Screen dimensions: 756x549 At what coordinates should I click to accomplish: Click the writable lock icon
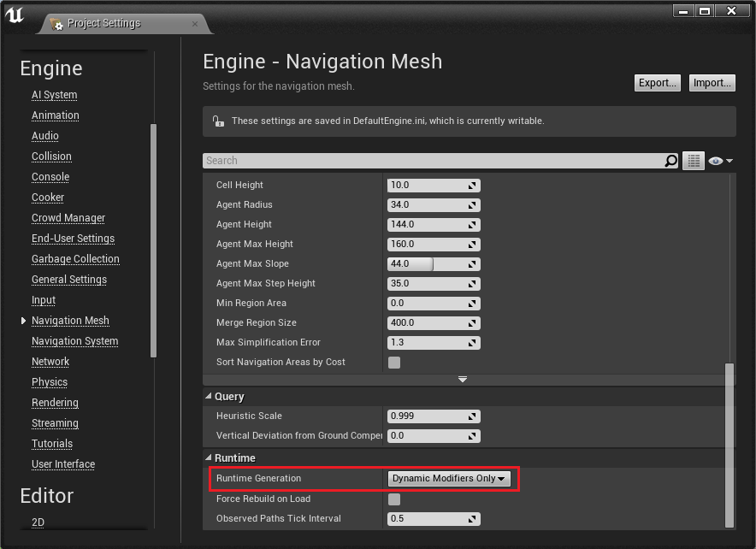[218, 121]
